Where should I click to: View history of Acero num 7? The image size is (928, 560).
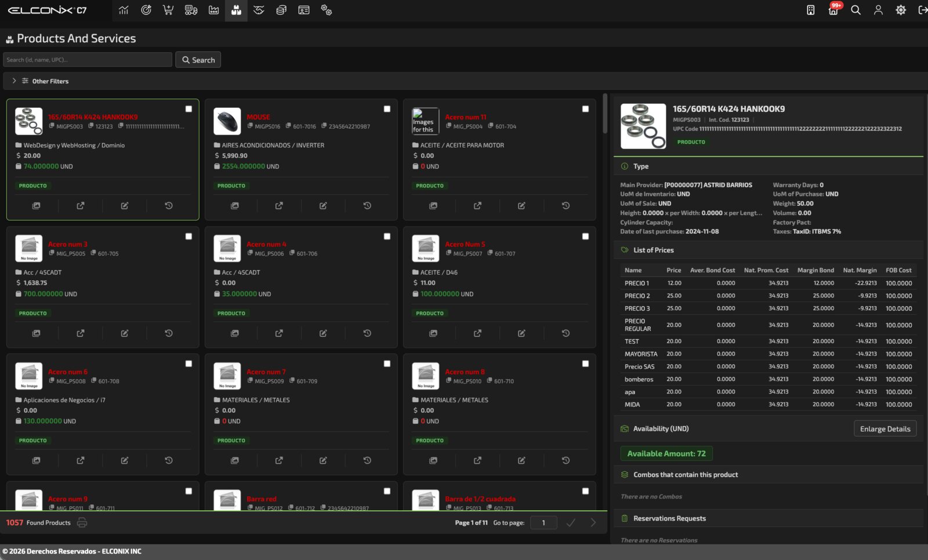367,460
